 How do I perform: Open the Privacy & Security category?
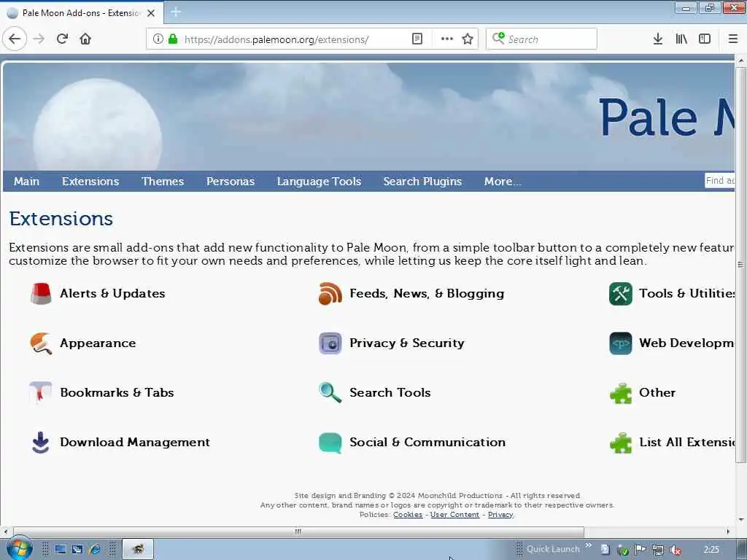tap(407, 343)
